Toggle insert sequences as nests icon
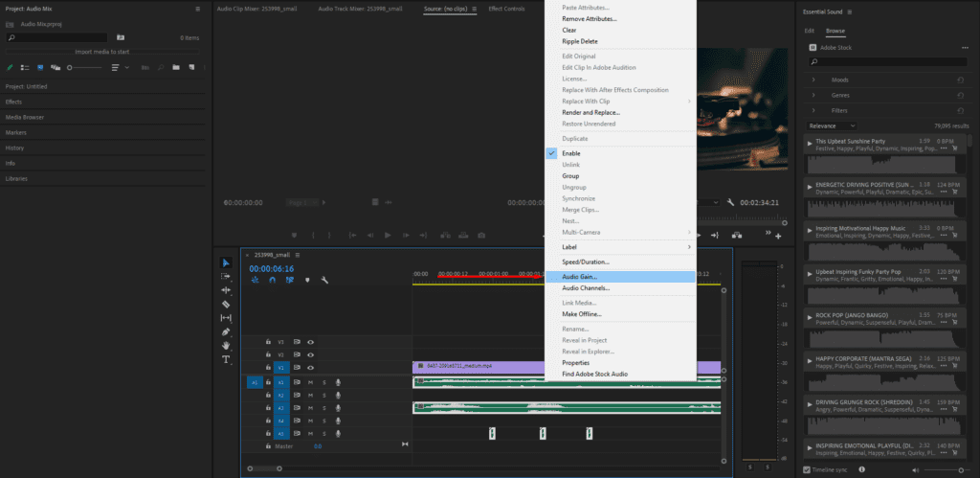 [x=255, y=281]
